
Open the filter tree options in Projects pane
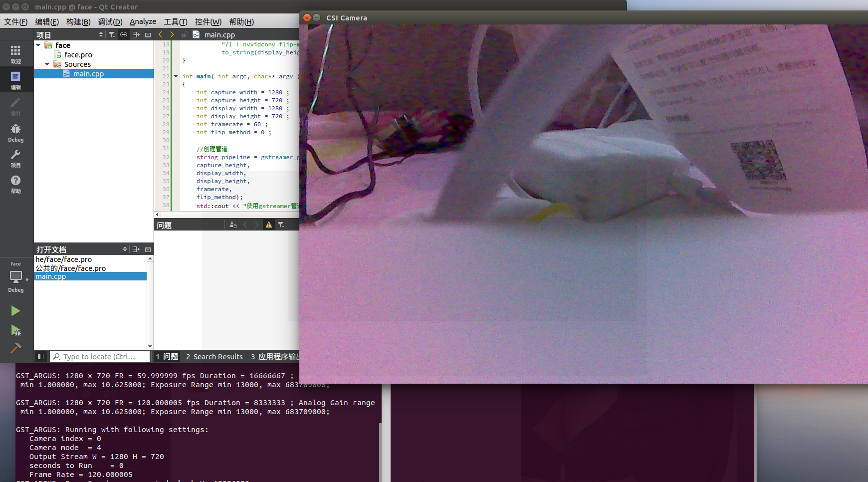pos(112,34)
